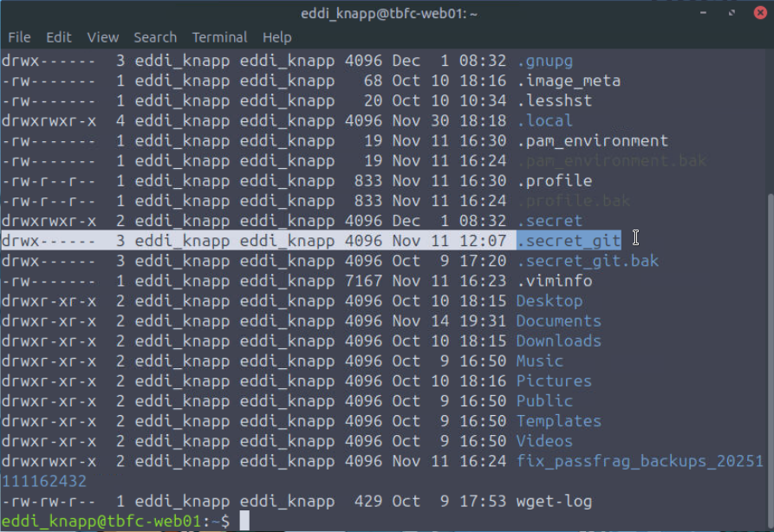This screenshot has height=532, width=774.
Task: Click the Documents directory name
Action: click(x=558, y=321)
